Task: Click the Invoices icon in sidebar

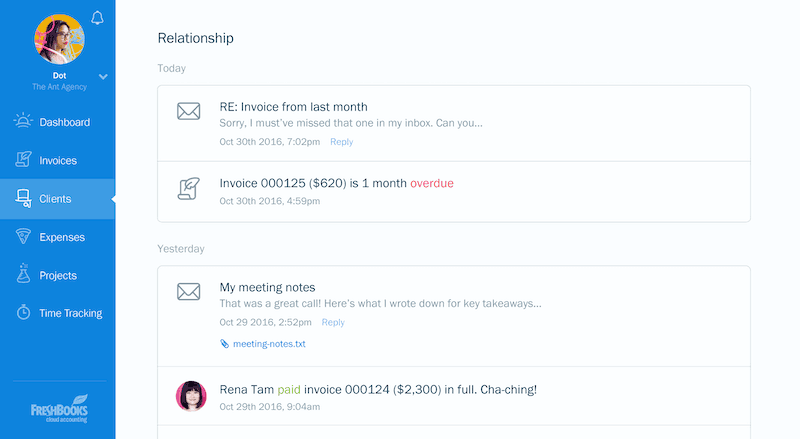Action: 23,160
